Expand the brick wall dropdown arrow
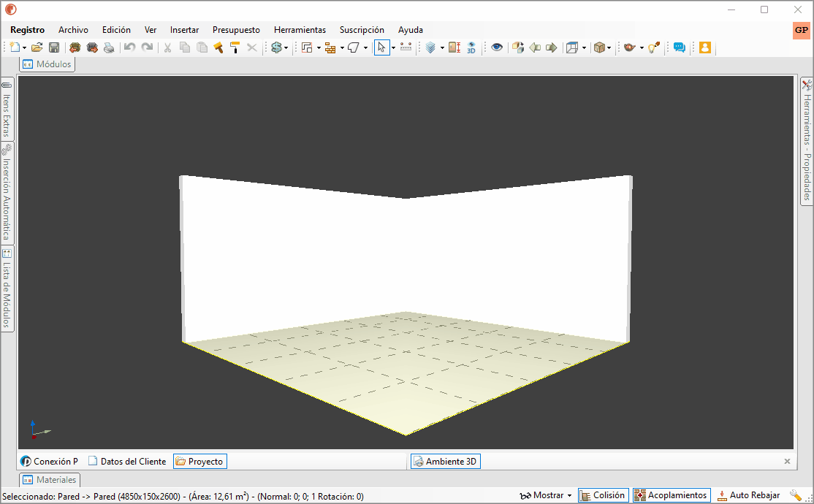 click(341, 47)
